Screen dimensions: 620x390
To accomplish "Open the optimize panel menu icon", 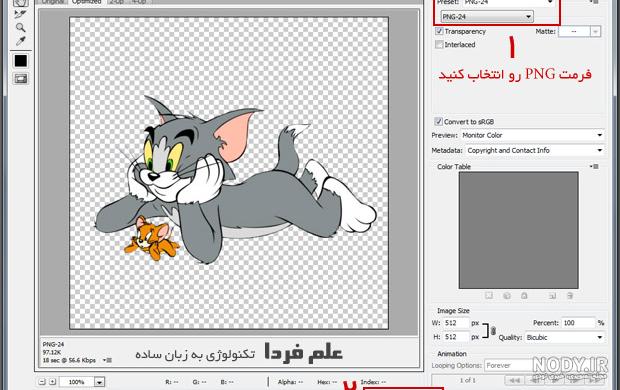I will point(594,2).
